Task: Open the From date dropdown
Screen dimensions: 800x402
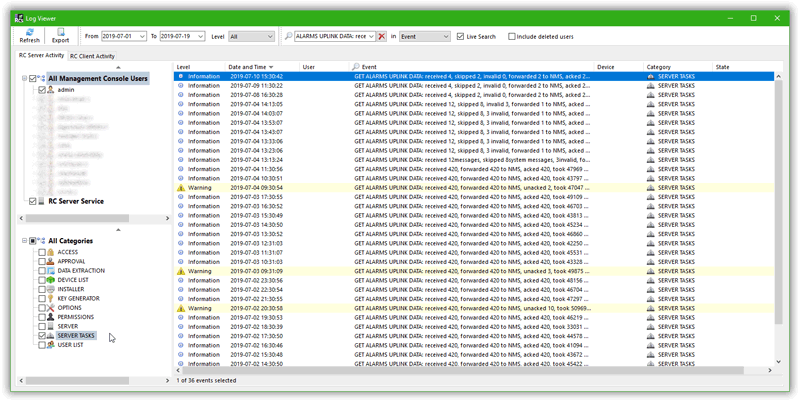Action: (x=142, y=37)
